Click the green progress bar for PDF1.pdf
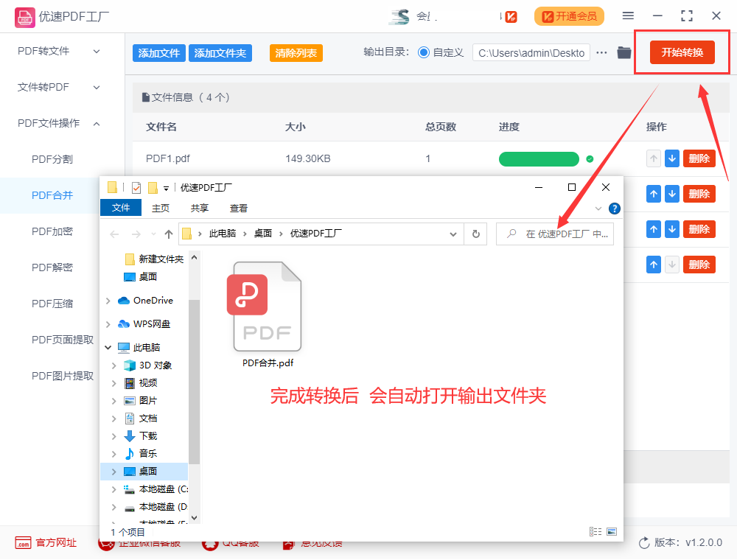The image size is (737, 560). (539, 159)
